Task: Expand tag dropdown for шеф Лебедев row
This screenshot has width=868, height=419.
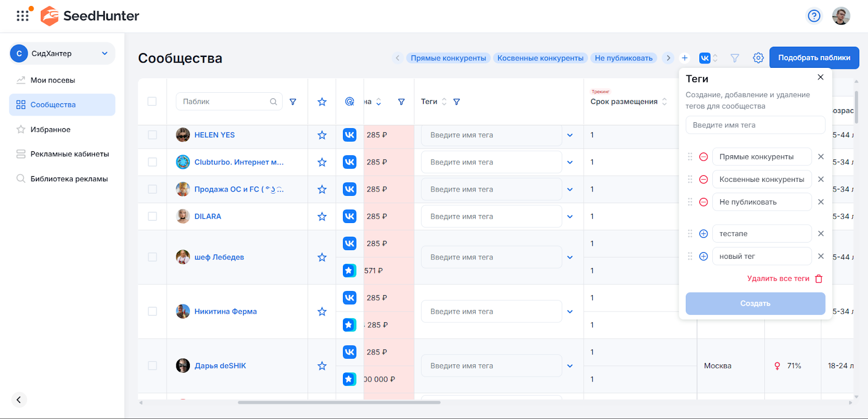Action: 570,257
